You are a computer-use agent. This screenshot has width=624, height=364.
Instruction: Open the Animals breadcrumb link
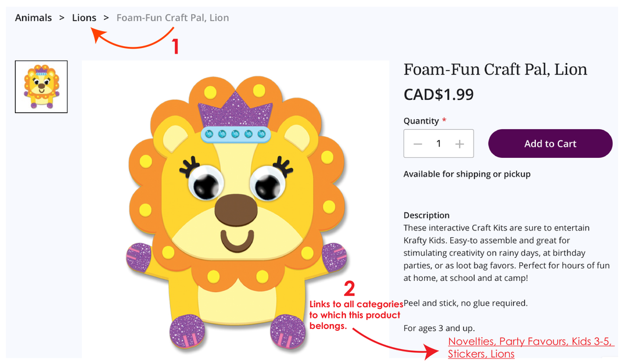(x=33, y=17)
